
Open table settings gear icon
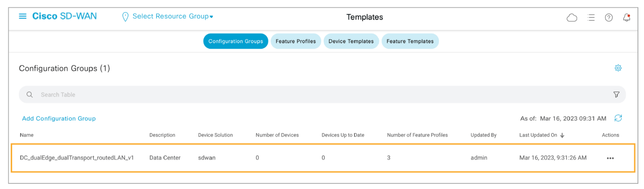pyautogui.click(x=618, y=68)
